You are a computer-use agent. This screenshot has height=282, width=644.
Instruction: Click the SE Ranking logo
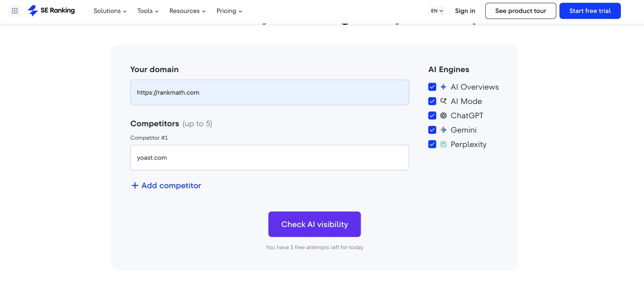click(51, 11)
